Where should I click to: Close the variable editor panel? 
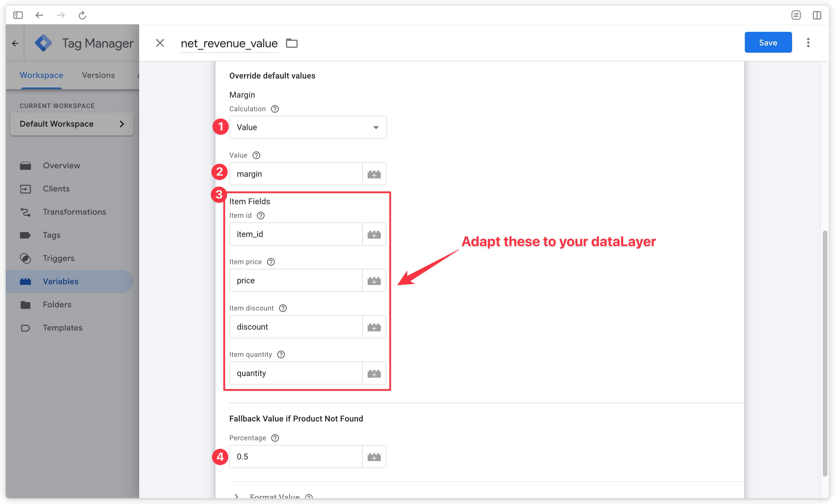160,43
